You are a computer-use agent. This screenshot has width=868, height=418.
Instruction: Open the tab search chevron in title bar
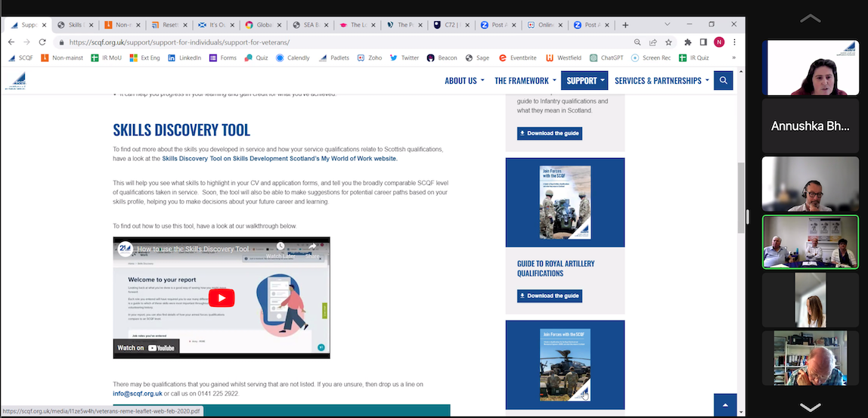tap(667, 24)
